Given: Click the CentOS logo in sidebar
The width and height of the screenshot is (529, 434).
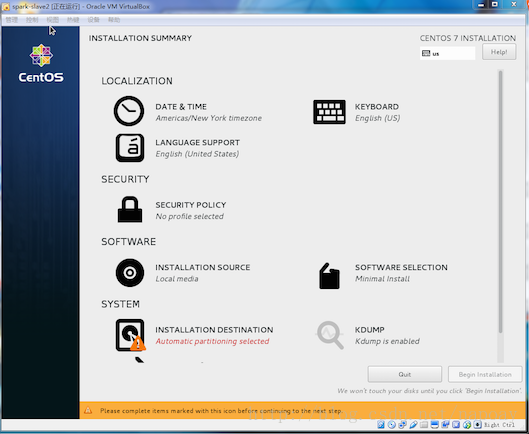Looking at the screenshot, I should point(41,63).
